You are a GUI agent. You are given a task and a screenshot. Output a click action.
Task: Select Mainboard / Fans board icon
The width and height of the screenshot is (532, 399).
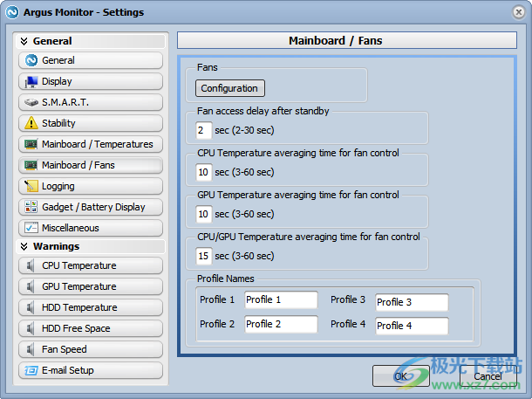31,165
